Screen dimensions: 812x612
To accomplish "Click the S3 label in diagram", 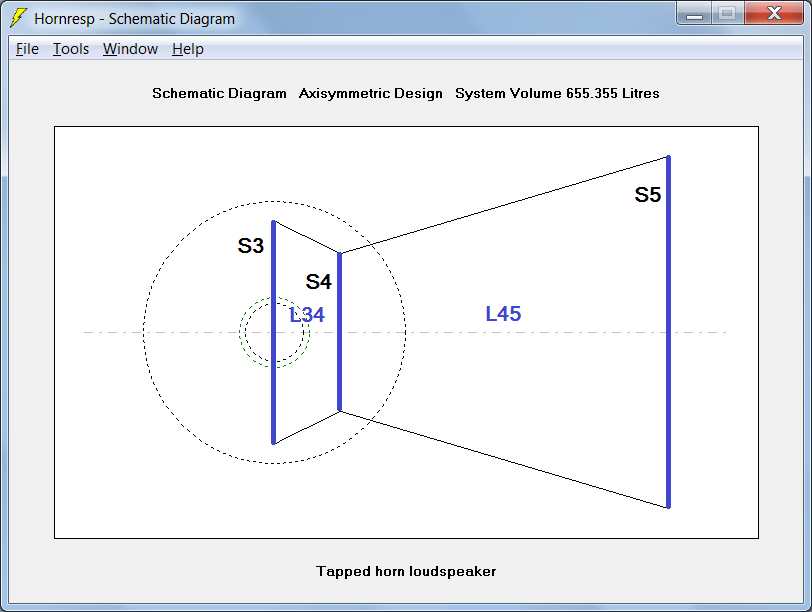I will pos(251,245).
